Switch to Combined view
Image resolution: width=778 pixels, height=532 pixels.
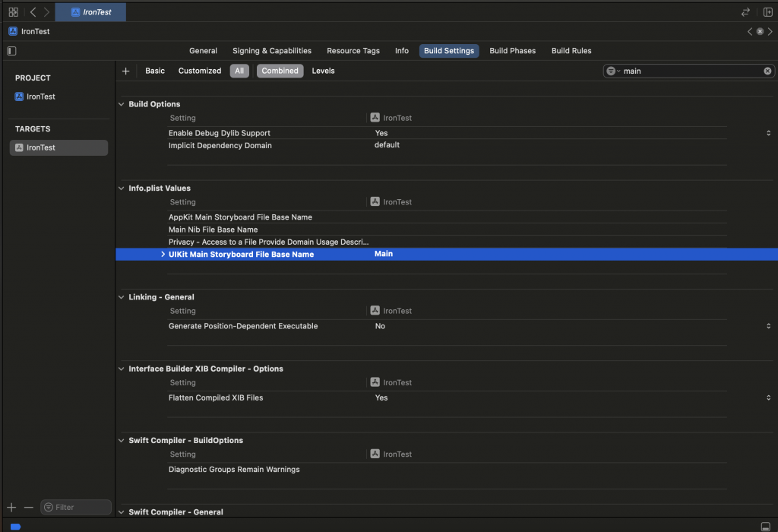[x=280, y=71]
